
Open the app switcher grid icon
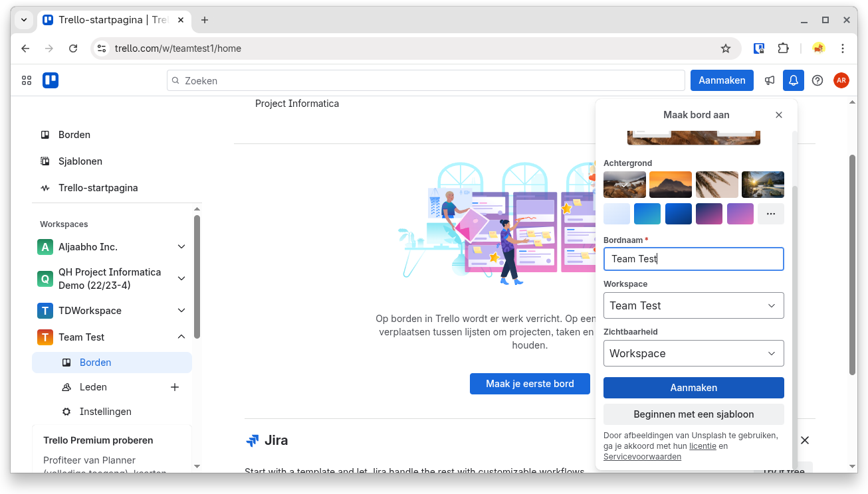pos(27,80)
